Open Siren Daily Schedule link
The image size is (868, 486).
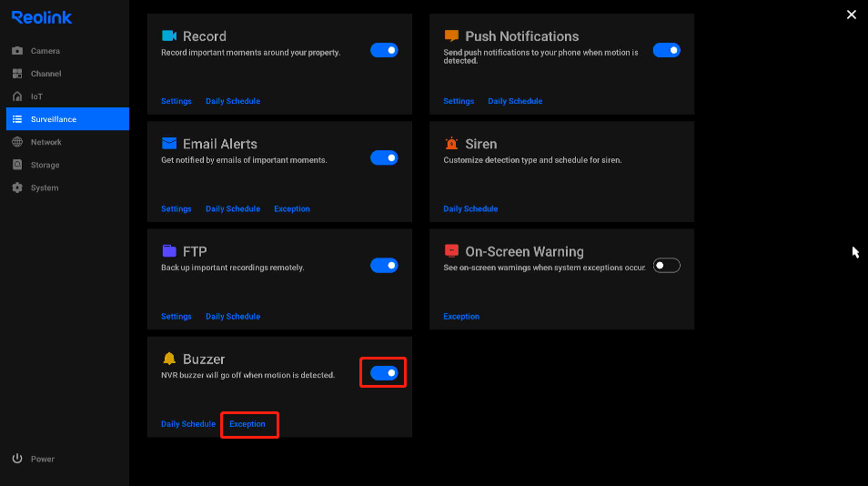click(x=470, y=208)
